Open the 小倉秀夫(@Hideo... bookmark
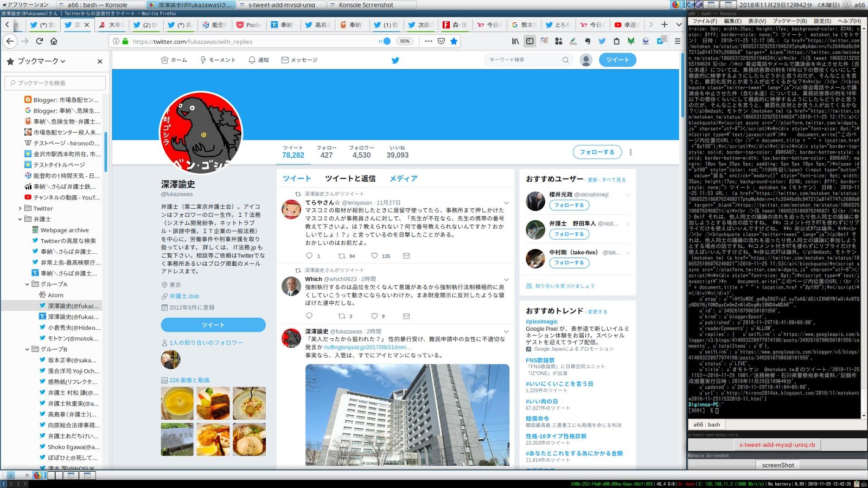 pyautogui.click(x=74, y=328)
